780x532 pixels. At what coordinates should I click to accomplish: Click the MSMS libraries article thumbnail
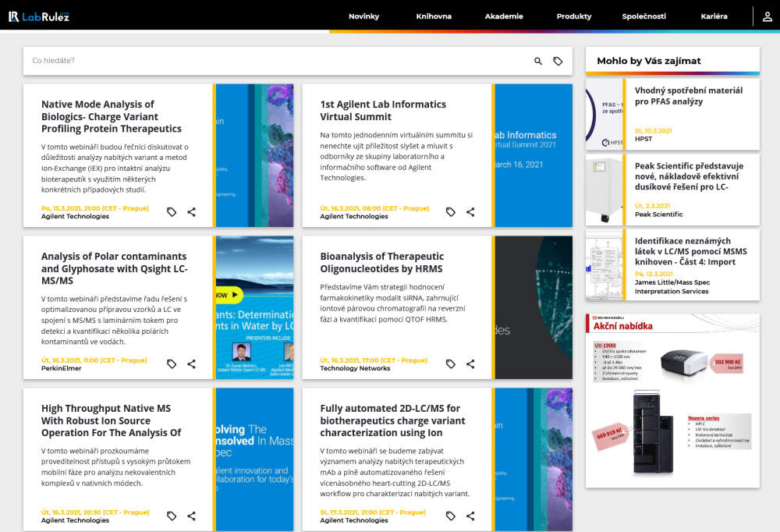[604, 264]
